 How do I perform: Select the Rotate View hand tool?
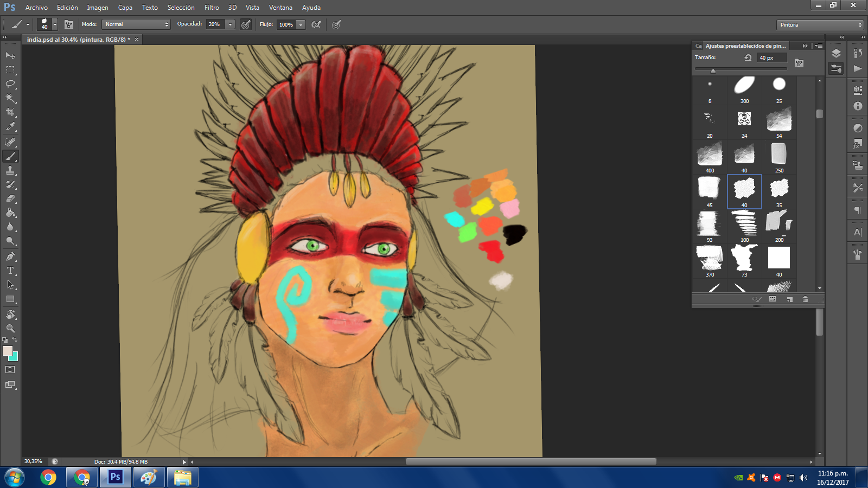(x=10, y=314)
